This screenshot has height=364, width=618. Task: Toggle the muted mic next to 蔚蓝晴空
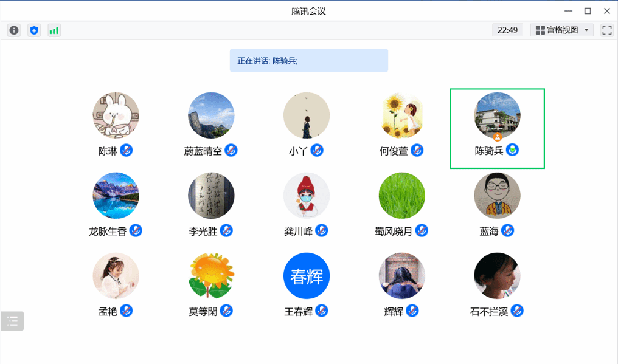[231, 150]
